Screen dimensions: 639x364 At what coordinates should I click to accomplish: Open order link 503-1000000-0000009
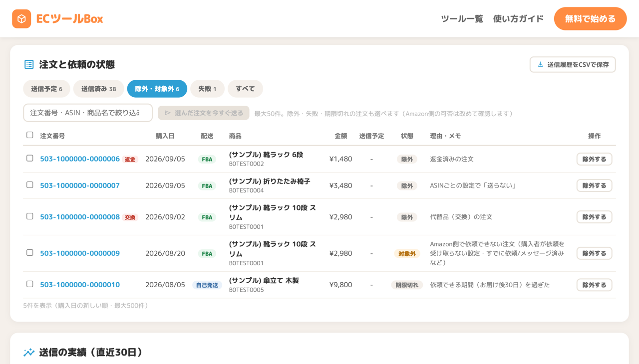80,253
